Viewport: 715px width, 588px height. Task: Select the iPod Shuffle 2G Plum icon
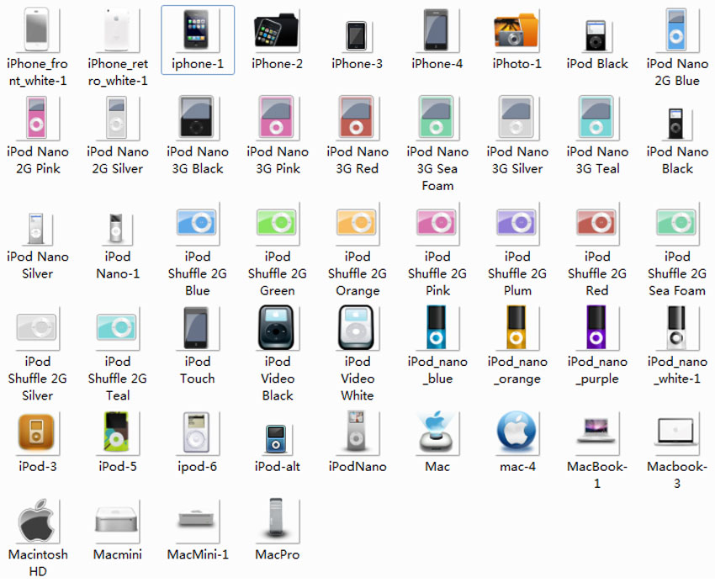(516, 222)
